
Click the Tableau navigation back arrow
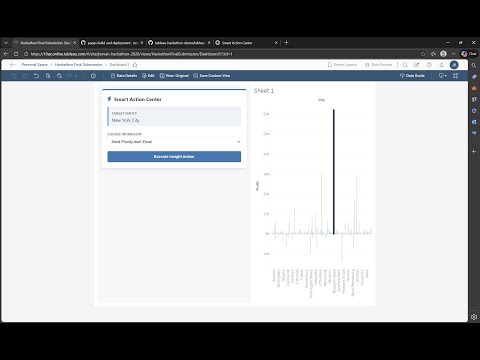pyautogui.click(x=13, y=65)
